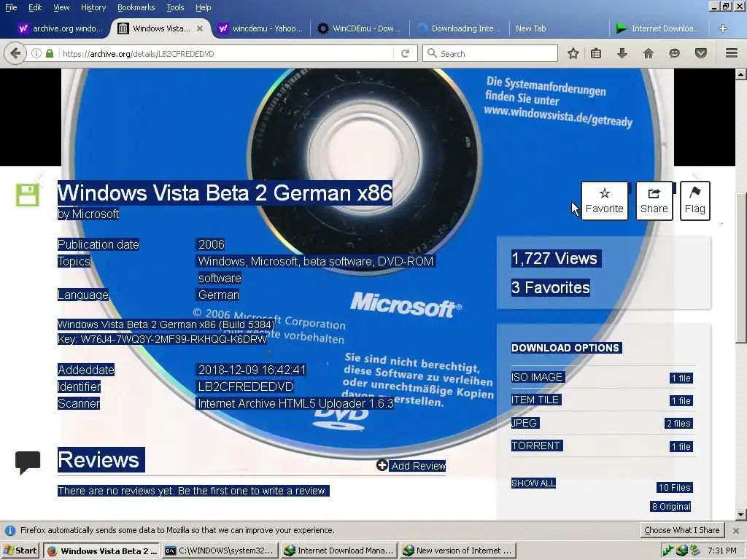
Task: Click the 1,727 Views text
Action: [x=554, y=259]
